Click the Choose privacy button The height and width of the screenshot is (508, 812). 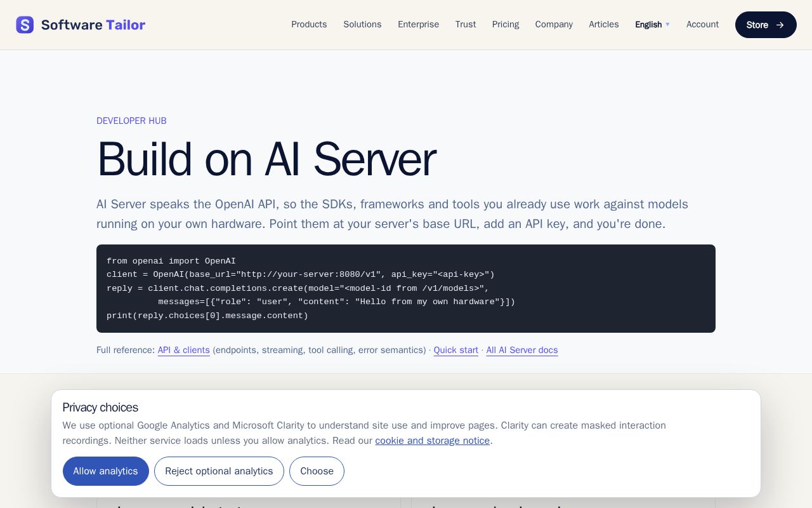tap(317, 471)
